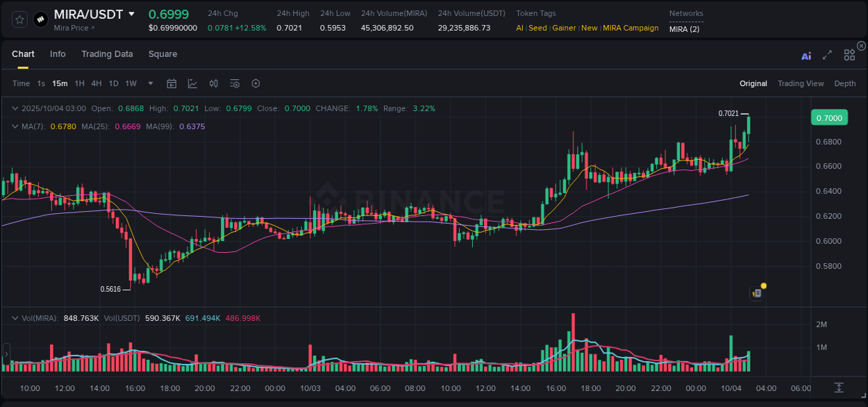Collapse the MA indicator values row
The width and height of the screenshot is (868, 407).
tap(15, 126)
